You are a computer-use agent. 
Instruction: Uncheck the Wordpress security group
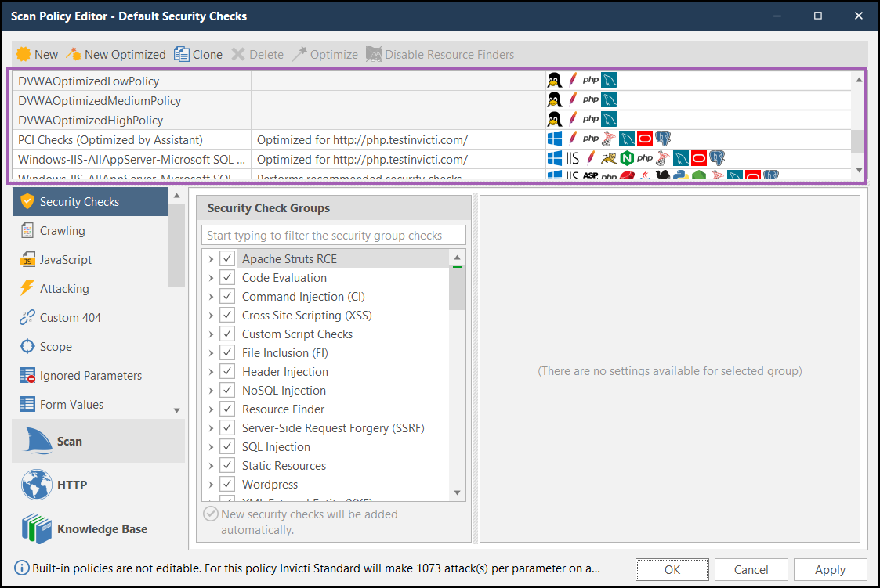[227, 484]
